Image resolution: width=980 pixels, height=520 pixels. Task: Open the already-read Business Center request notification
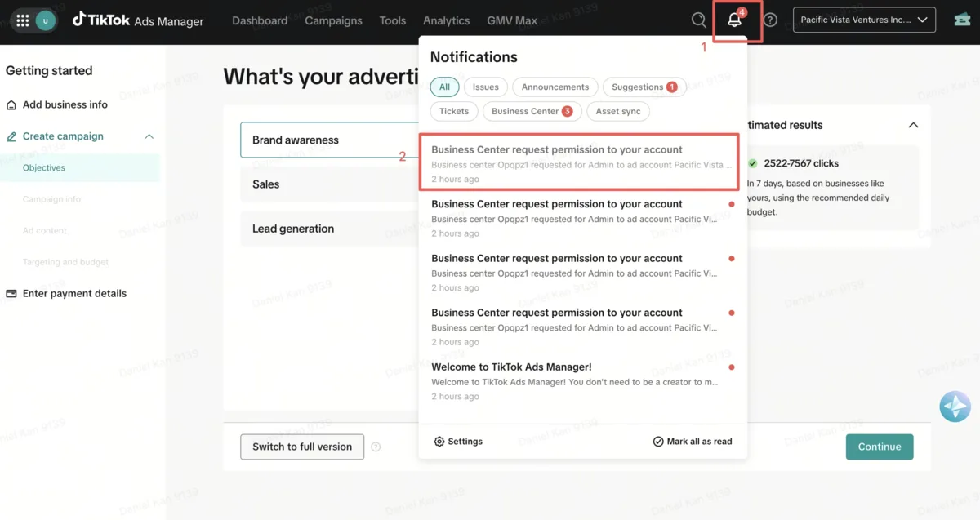click(579, 163)
